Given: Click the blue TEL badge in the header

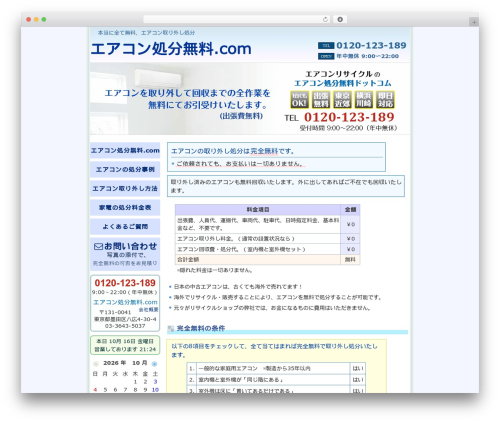Looking at the screenshot, I should coord(326,46).
